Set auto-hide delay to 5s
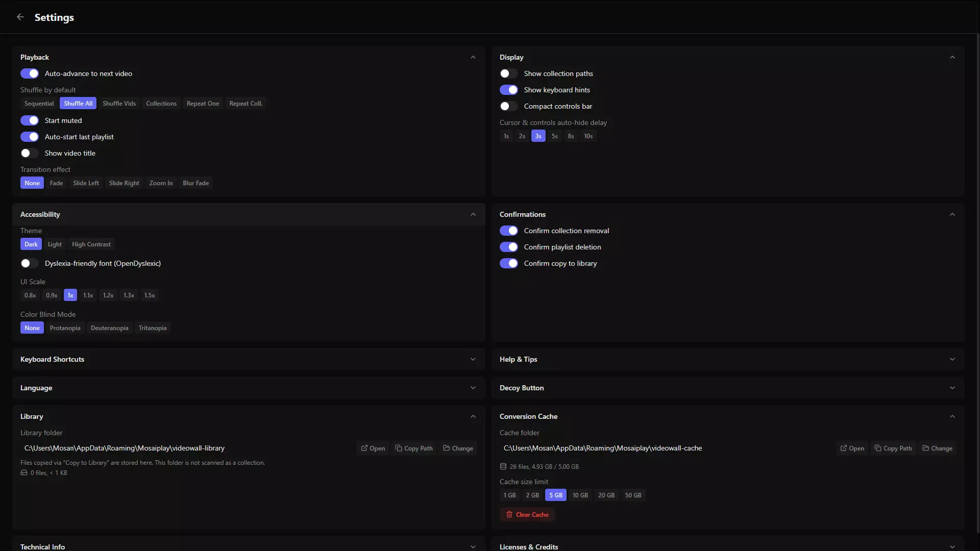Screen dimensions: 980x551 (554, 136)
